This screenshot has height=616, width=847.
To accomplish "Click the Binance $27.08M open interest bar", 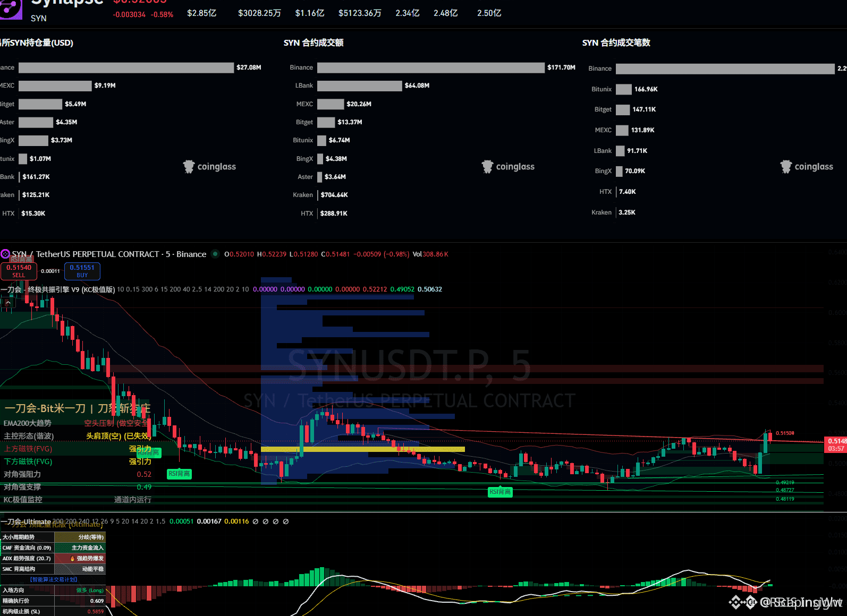I will (126, 67).
